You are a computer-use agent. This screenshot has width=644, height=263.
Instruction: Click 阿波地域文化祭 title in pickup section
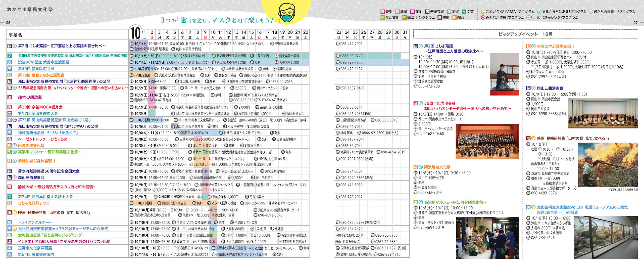437,167
